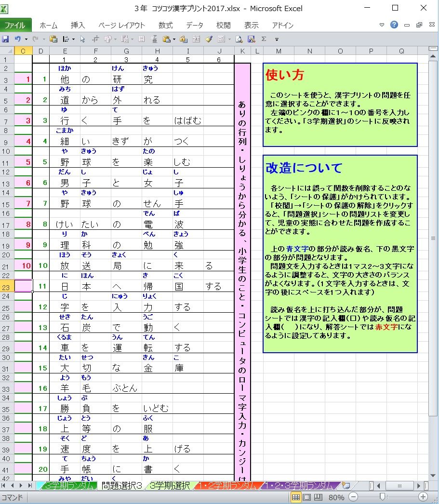Click the Merge cells icon in toolbar
The image size is (439, 504).
tap(196, 39)
